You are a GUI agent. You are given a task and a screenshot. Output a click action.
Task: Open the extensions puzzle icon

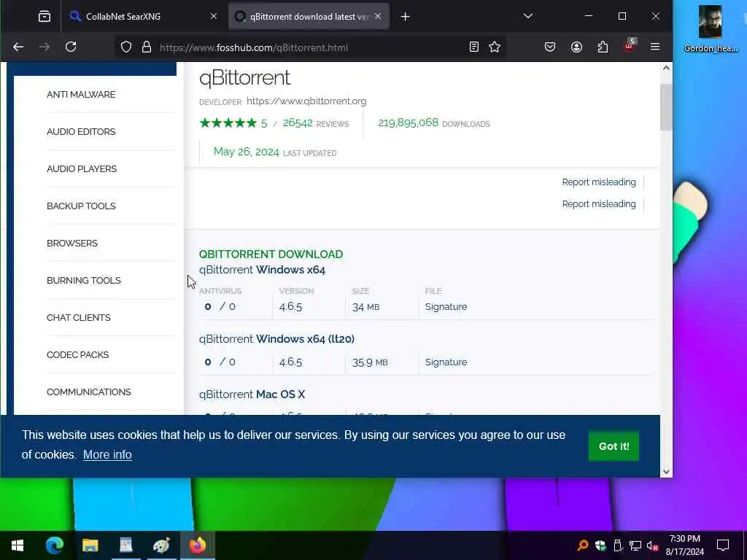point(603,47)
